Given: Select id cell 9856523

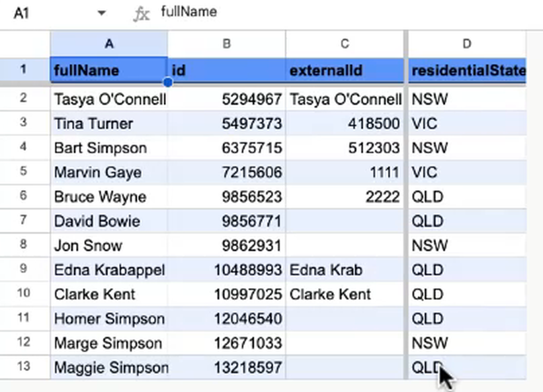Looking at the screenshot, I should click(227, 197).
